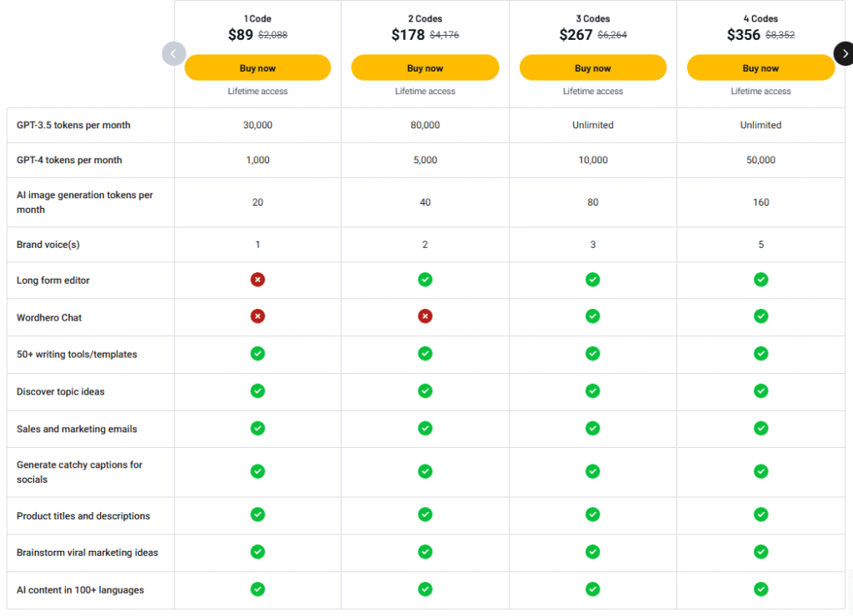853x616 pixels.
Task: Click green check for Long form editor, 3 Codes
Action: 592,280
